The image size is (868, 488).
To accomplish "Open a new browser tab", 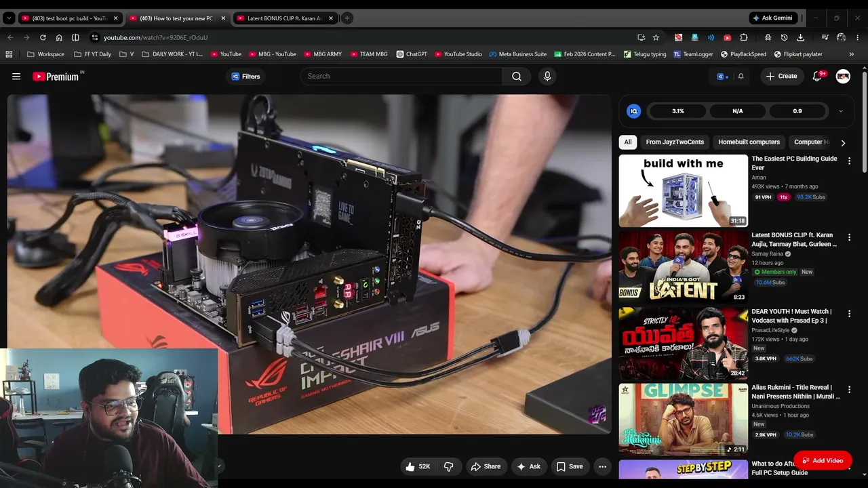I will point(347,18).
